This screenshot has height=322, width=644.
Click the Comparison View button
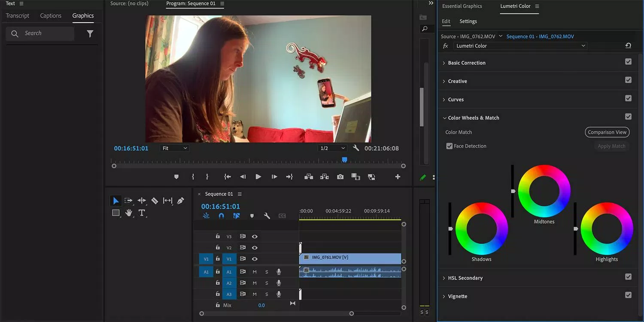607,132
